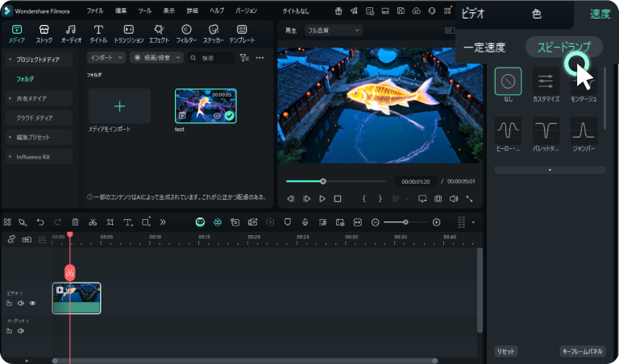The image size is (619, 364).
Task: Click the メディアをインポート plus tile
Action: tap(119, 106)
